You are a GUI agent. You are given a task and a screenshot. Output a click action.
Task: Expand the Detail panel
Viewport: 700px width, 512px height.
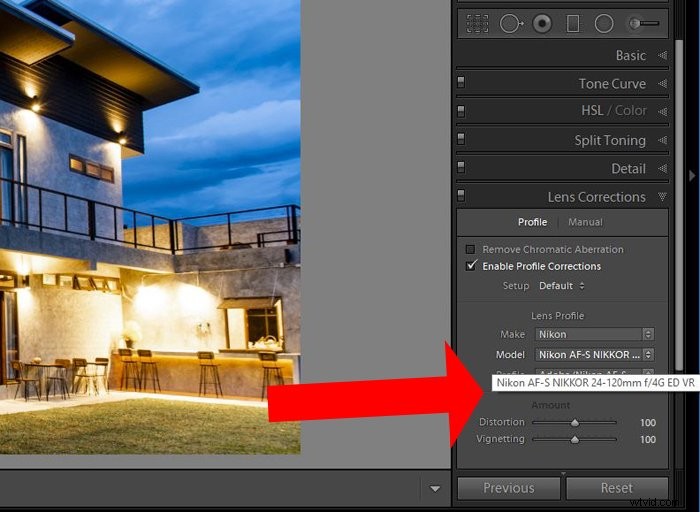[x=662, y=168]
